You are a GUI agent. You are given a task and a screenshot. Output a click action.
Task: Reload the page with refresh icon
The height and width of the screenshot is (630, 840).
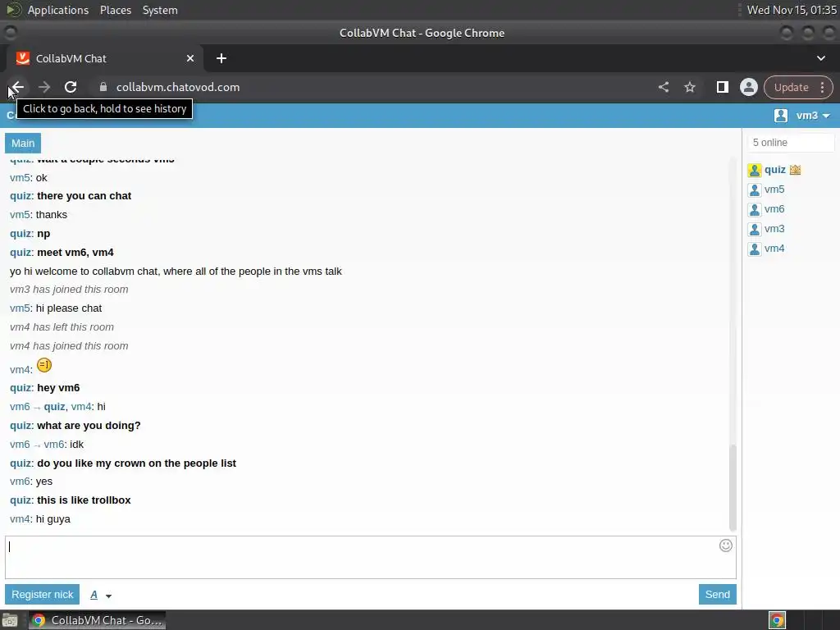click(71, 87)
